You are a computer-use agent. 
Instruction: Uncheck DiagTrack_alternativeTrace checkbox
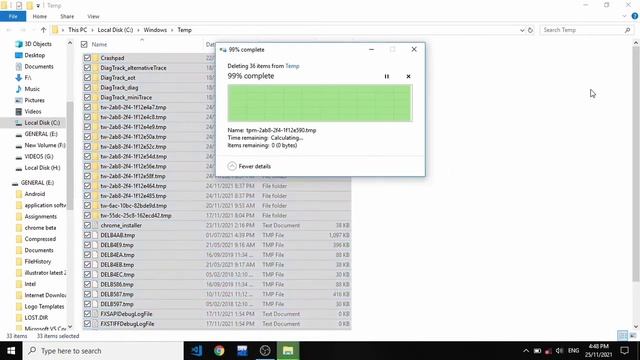(87, 68)
